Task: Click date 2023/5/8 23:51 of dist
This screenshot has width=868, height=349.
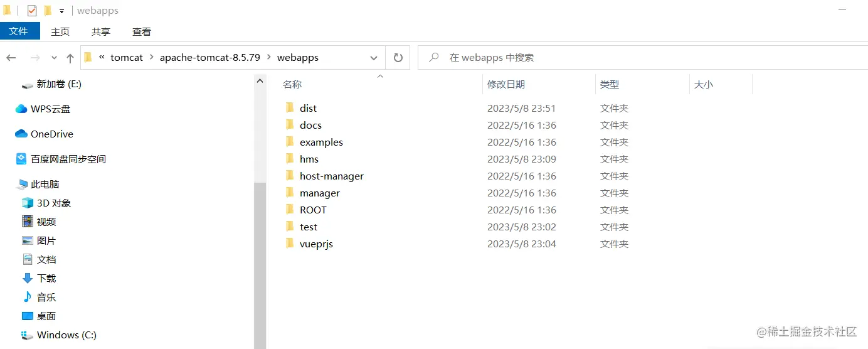Action: (x=521, y=108)
